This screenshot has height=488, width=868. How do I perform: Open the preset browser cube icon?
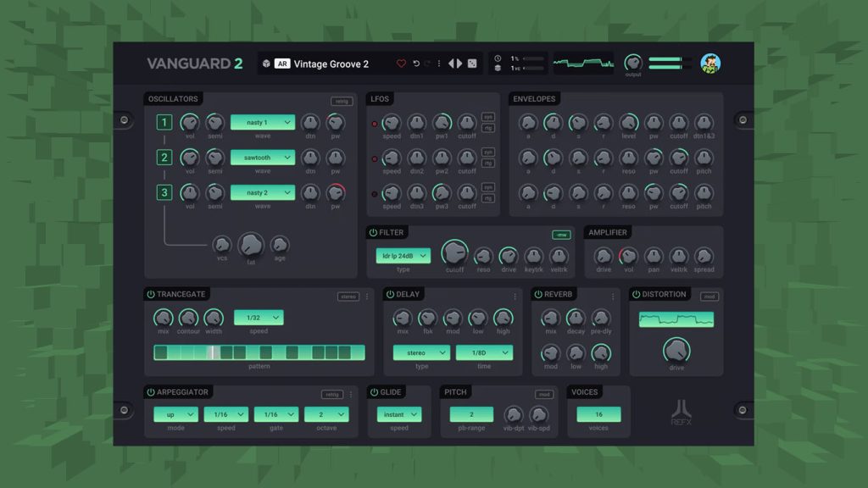pyautogui.click(x=266, y=64)
